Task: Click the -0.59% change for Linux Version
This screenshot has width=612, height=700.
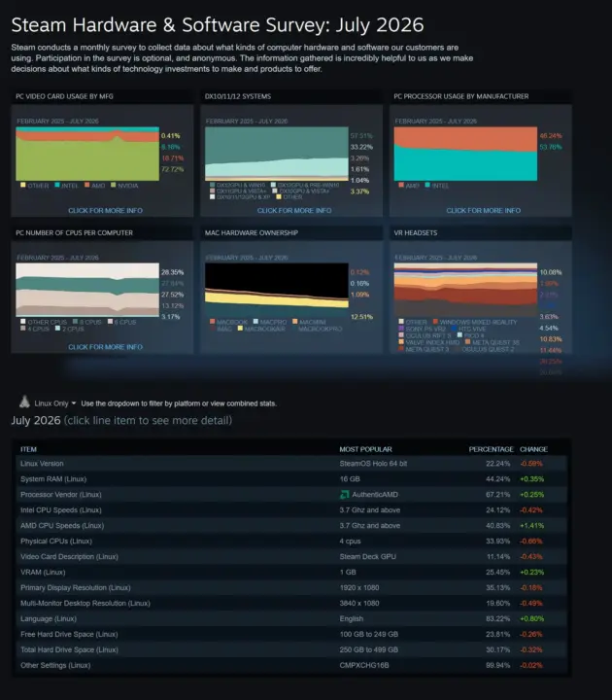Action: [x=531, y=464]
